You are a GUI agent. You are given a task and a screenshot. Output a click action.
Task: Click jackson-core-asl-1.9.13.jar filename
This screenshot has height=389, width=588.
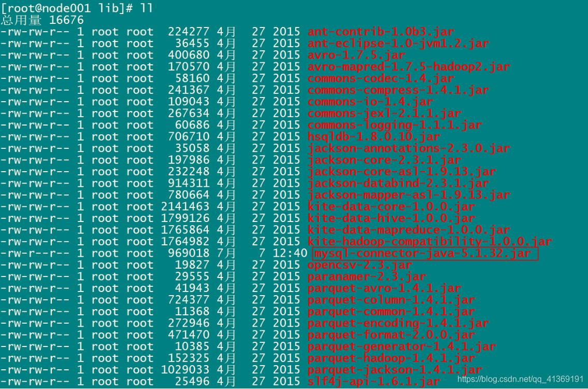click(x=402, y=172)
